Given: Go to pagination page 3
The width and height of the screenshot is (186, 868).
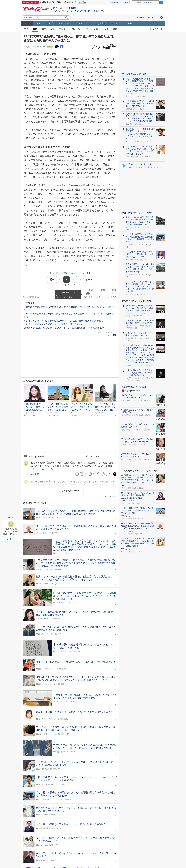Looking at the screenshot, I should pos(74,279).
